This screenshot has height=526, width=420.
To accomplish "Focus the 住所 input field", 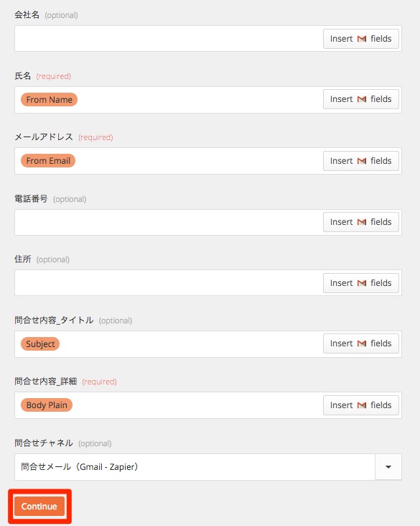I will coord(169,283).
